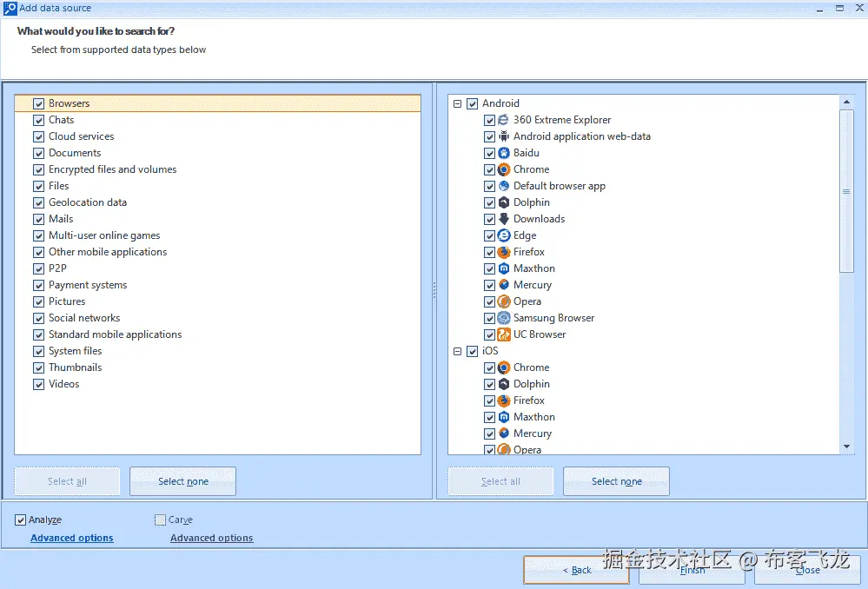Select the System files row
Viewport: 868px width, 589px height.
(x=217, y=351)
